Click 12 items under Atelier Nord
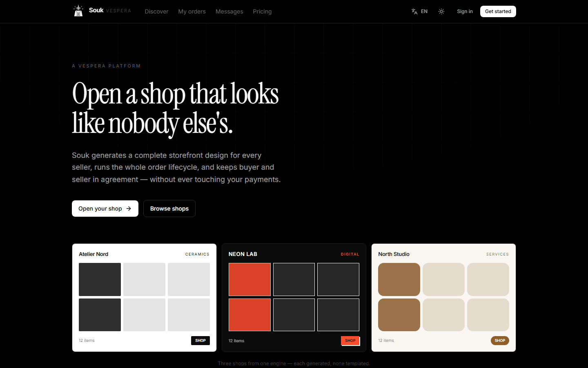Image resolution: width=588 pixels, height=368 pixels. pos(87,341)
